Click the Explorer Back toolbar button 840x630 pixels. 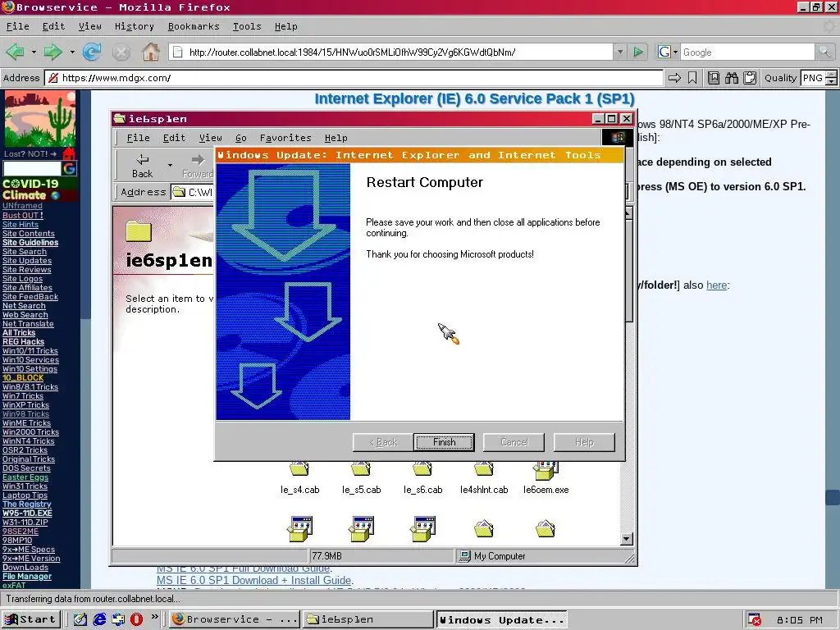142,166
